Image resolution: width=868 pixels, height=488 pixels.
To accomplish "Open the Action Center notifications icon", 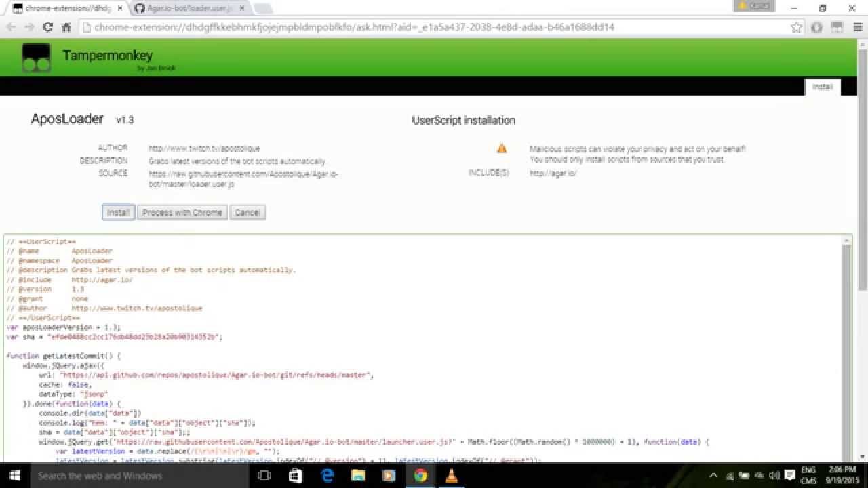I will 789,476.
